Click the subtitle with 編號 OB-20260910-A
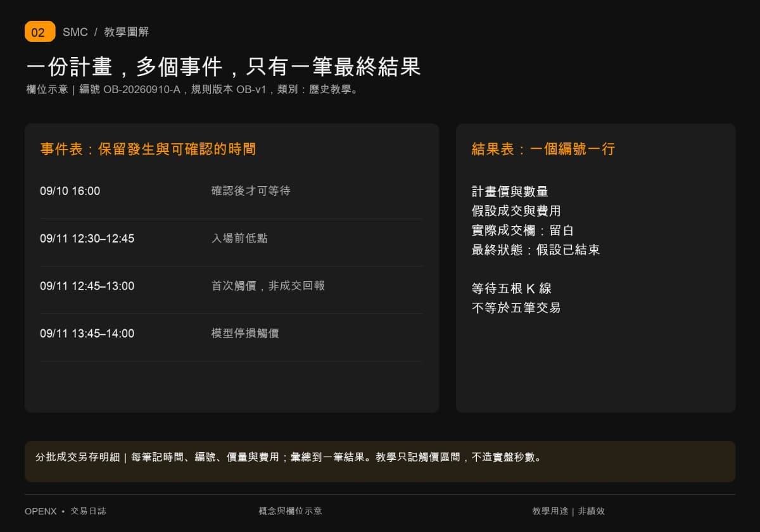Image resolution: width=760 pixels, height=532 pixels. point(193,89)
